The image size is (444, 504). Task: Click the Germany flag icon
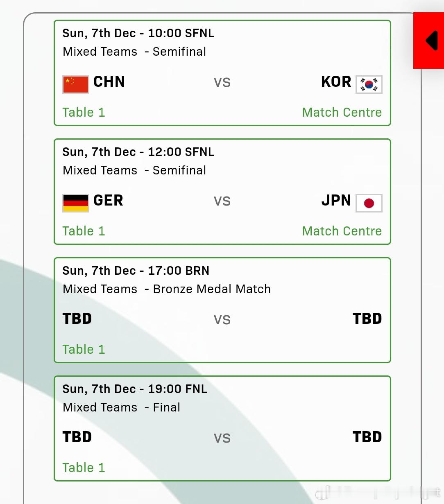point(76,203)
